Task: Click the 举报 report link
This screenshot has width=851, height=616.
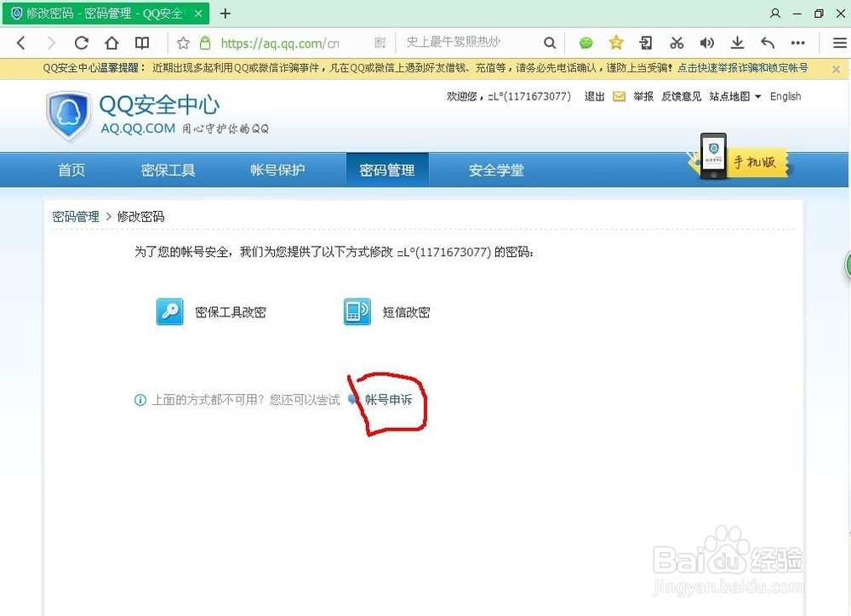Action: [x=643, y=97]
